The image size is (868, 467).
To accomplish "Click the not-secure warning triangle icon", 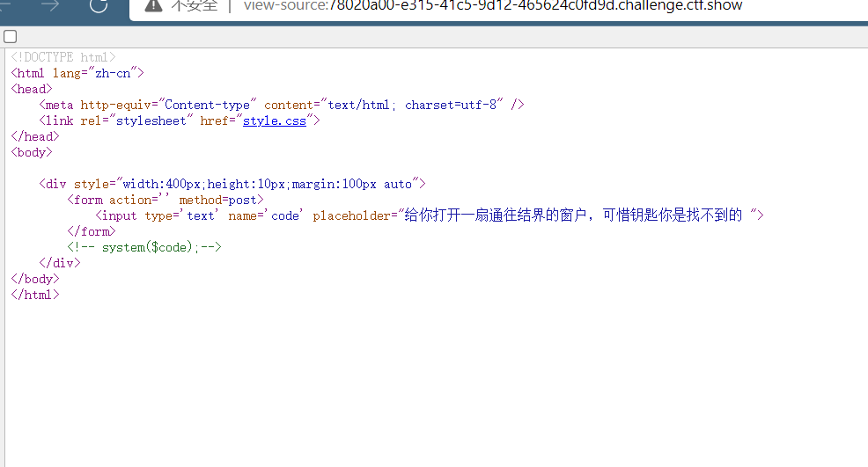I will (x=153, y=5).
